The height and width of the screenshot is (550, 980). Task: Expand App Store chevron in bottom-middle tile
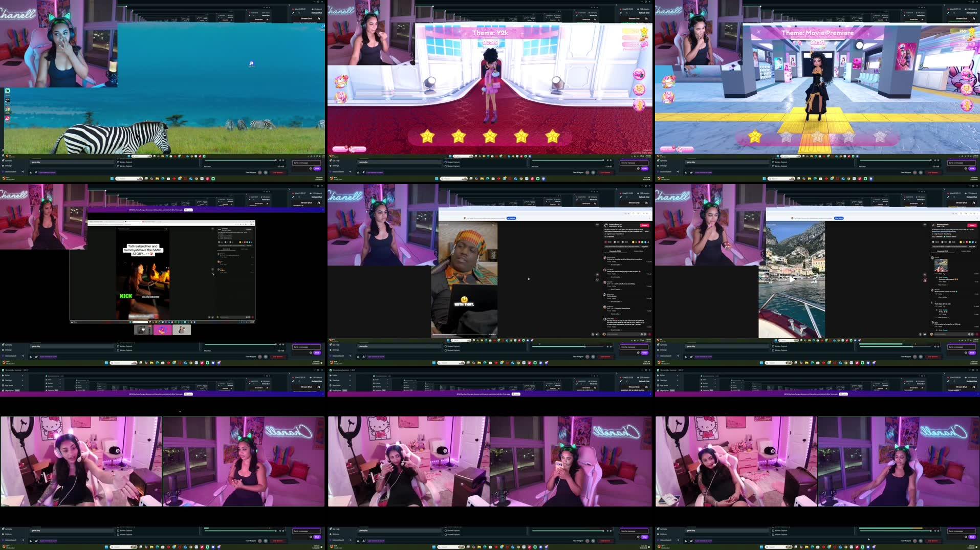pyautogui.click(x=350, y=385)
